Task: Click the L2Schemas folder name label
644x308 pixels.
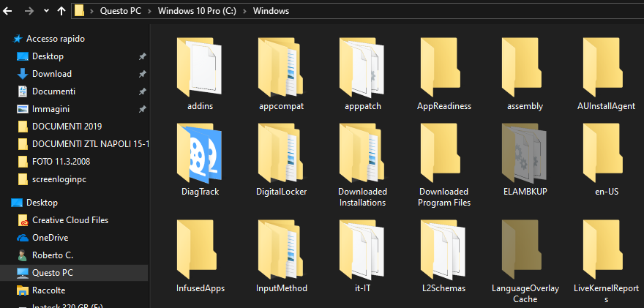Action: [x=444, y=288]
